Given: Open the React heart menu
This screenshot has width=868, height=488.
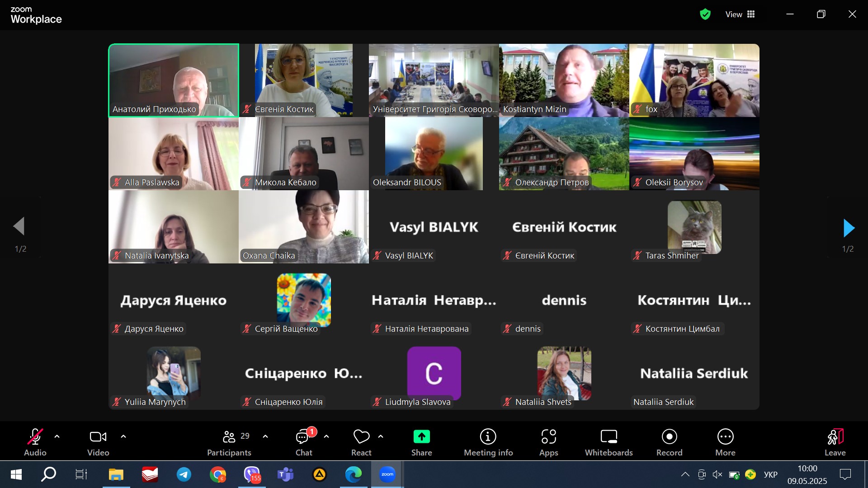Looking at the screenshot, I should coord(361,442).
